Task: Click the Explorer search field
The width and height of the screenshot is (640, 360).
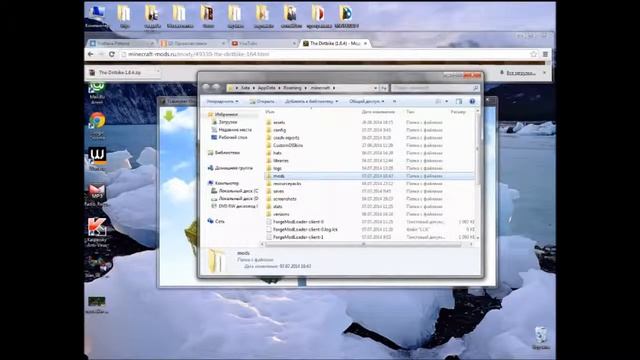Action: coord(435,88)
